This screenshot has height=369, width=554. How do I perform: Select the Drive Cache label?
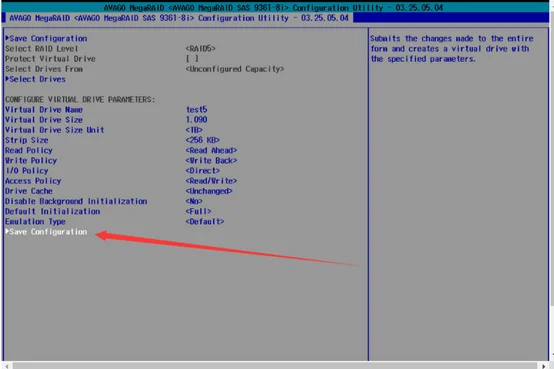tap(29, 191)
